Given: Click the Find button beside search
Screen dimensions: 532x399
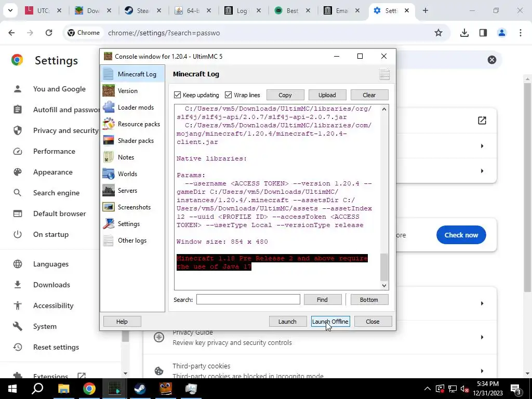Looking at the screenshot, I should pos(322,300).
